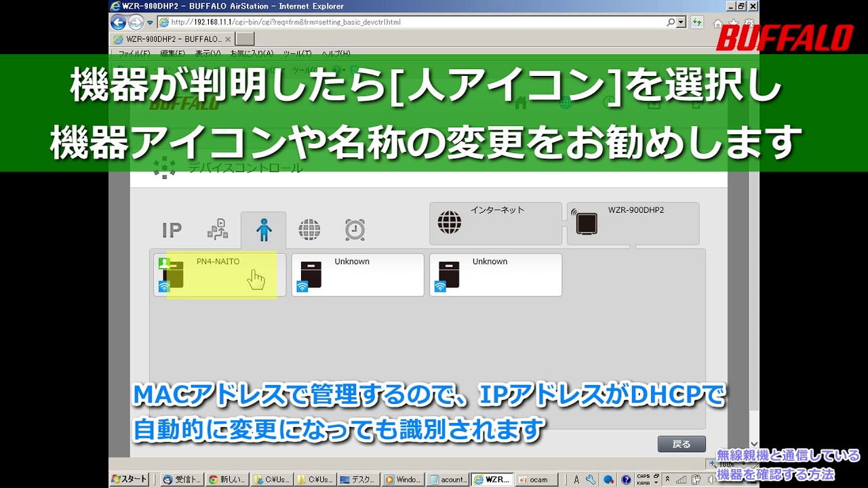
Task: Click the インターネット label
Action: (498, 210)
